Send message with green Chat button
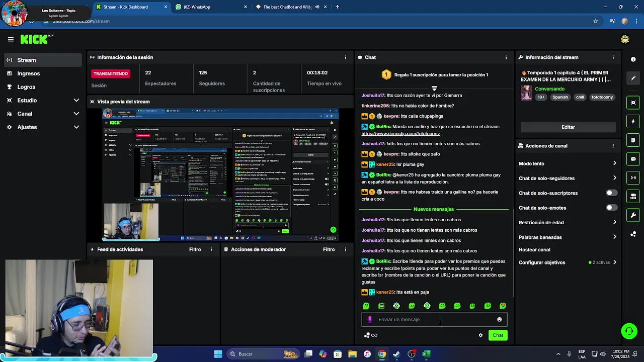The height and width of the screenshot is (362, 644). (x=498, y=335)
